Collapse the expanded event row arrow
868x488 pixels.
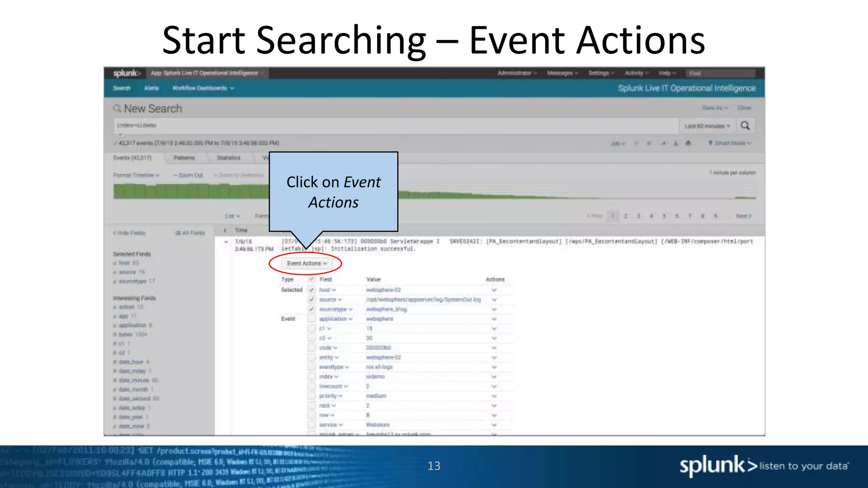point(226,242)
